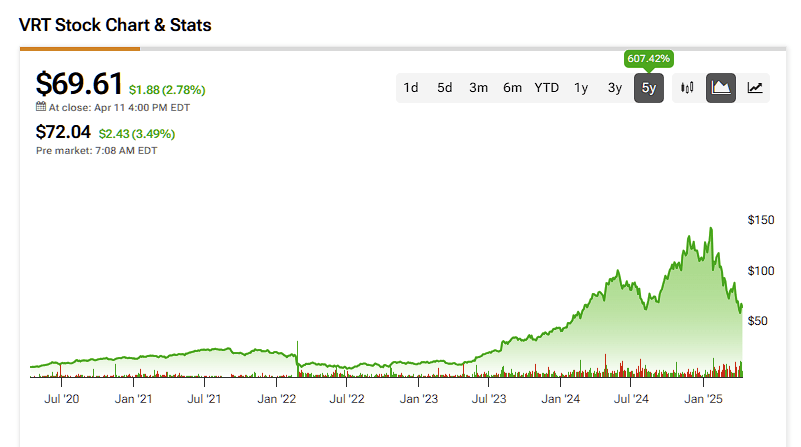Screen dimensions: 801x447
Task: Click the calendar icon beside At close
Action: coord(41,107)
